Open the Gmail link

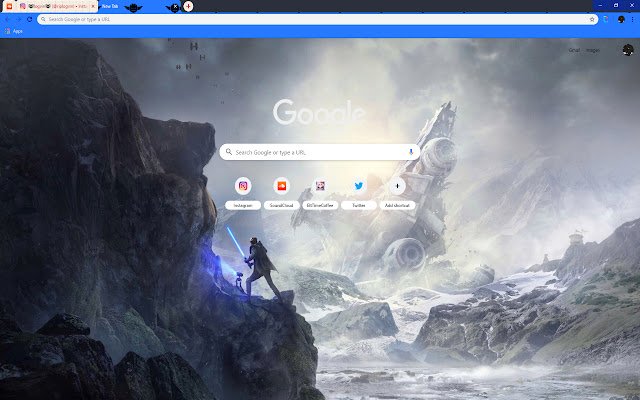click(x=574, y=50)
